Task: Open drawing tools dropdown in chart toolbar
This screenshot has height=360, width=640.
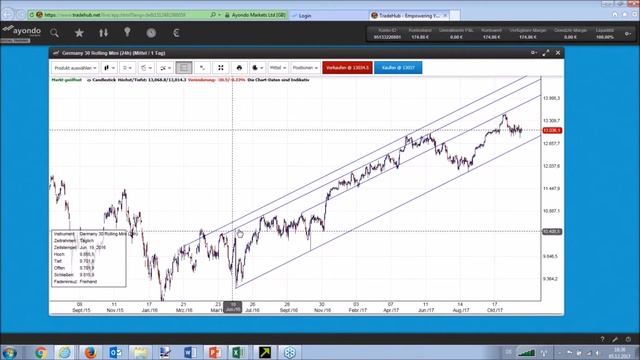Action: click(146, 68)
